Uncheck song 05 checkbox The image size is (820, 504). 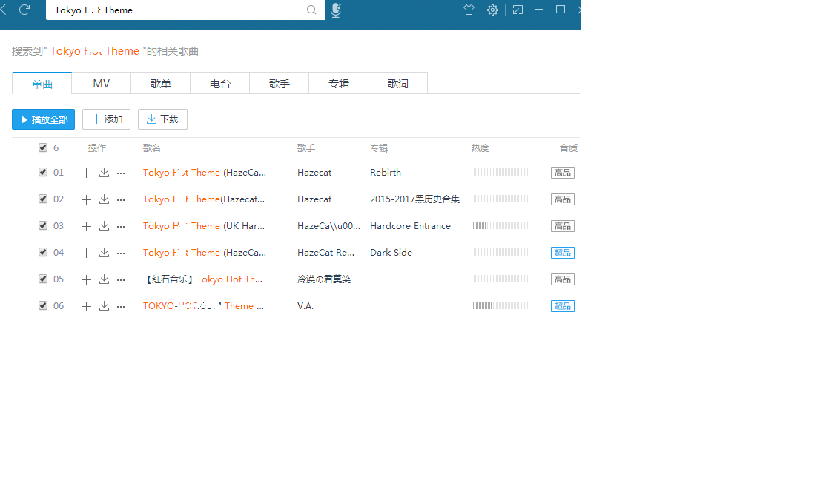point(43,279)
